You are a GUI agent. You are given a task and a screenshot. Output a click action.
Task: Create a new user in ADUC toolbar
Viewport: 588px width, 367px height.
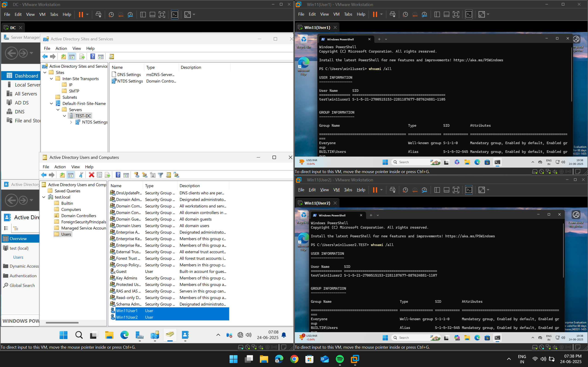coord(136,175)
